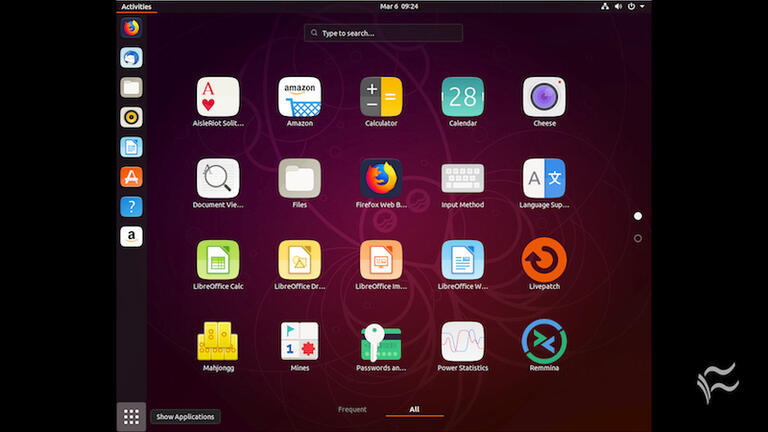Switch to the All tab

tap(414, 409)
